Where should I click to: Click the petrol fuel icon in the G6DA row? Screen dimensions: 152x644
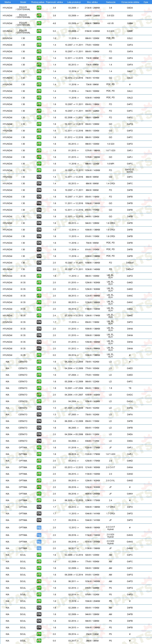tap(39, 8)
